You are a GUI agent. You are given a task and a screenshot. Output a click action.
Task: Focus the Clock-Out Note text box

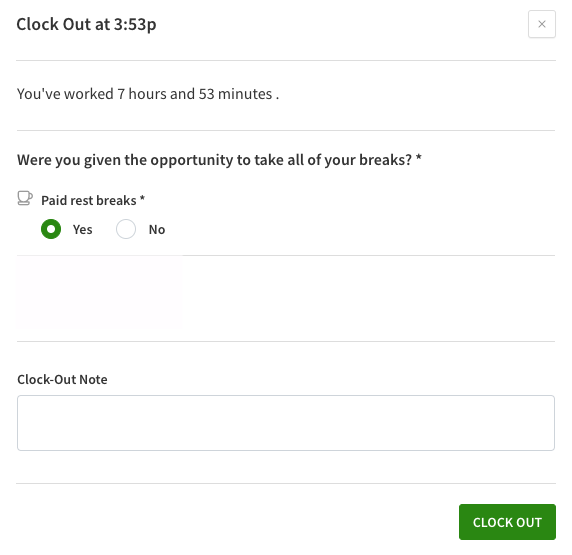[286, 423]
